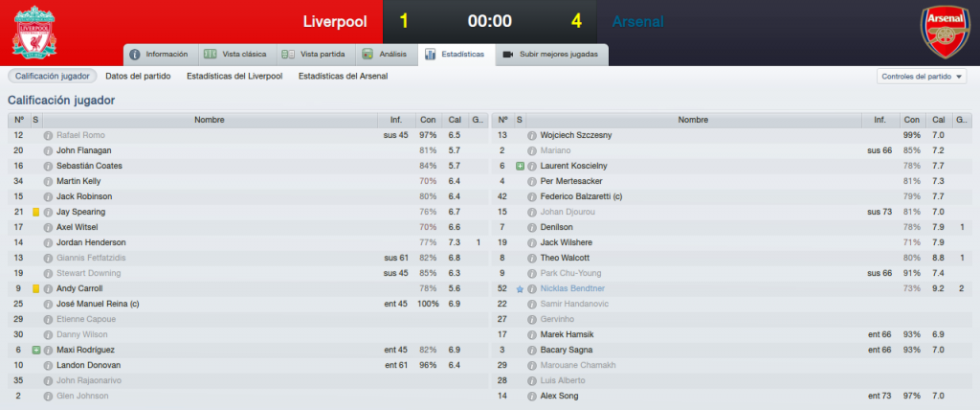Expand the Controles del partido dropdown

[x=922, y=77]
